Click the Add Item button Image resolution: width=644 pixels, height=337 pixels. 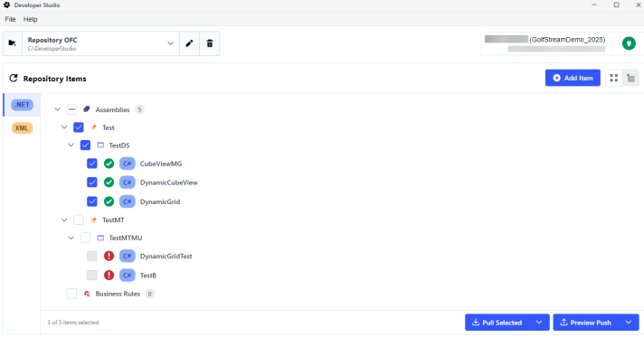pos(573,78)
